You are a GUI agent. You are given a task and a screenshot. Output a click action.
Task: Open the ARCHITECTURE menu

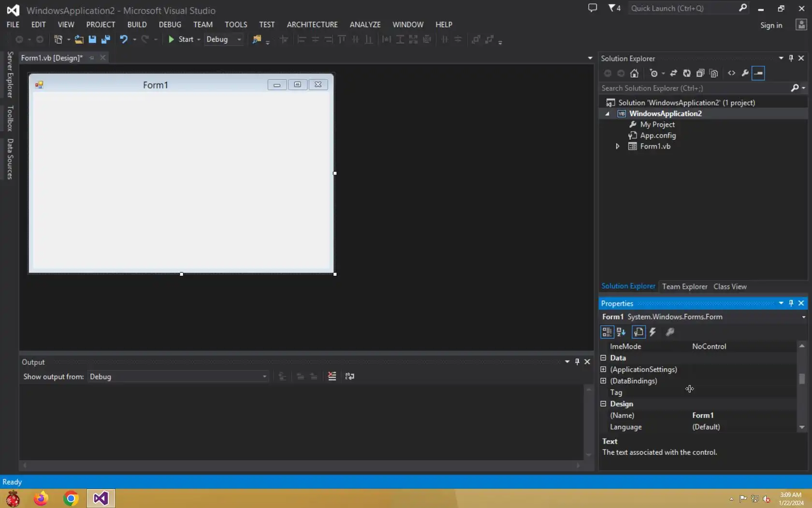pyautogui.click(x=312, y=25)
